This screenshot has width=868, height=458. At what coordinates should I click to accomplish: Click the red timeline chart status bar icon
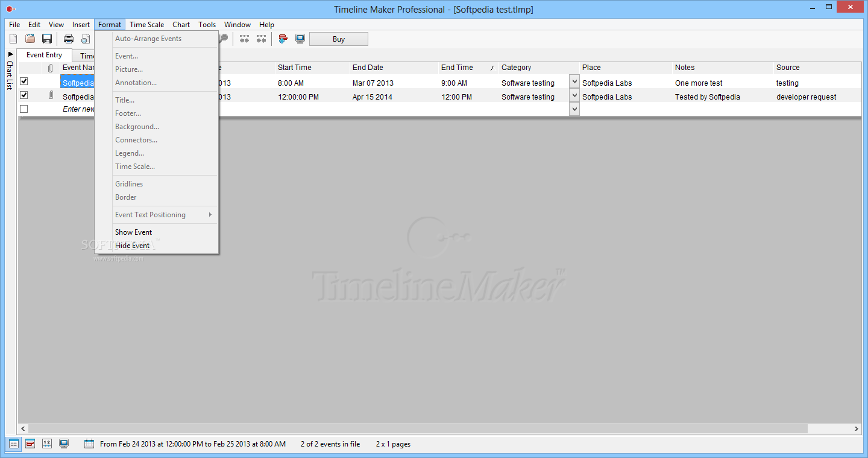[x=30, y=444]
